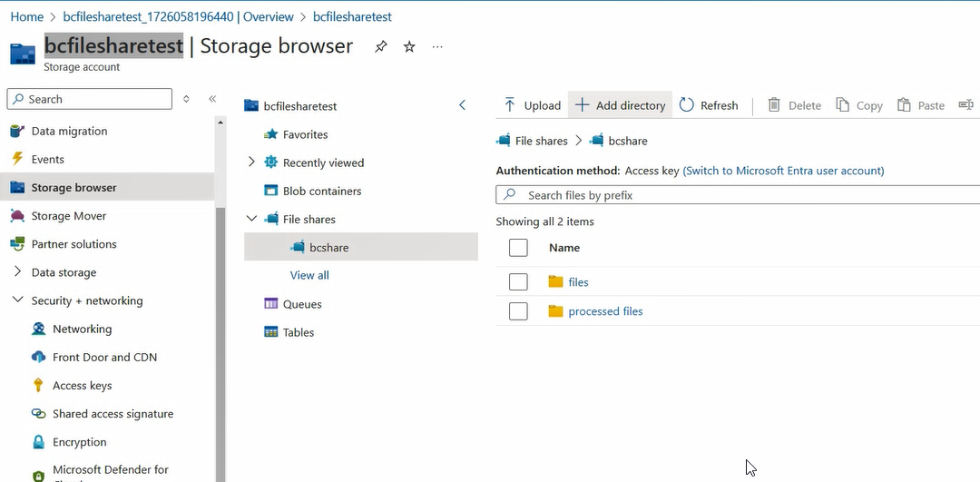Expand the Recently viewed tree node

(x=251, y=162)
